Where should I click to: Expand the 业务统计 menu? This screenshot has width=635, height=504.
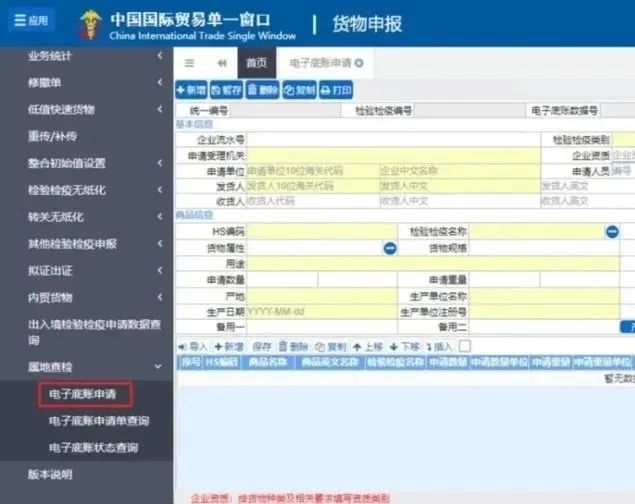[x=87, y=56]
